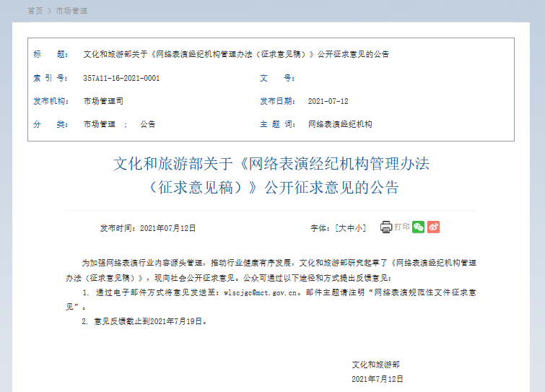The image size is (545, 392).
Task: Click the 索引号 label
Action: [51, 78]
